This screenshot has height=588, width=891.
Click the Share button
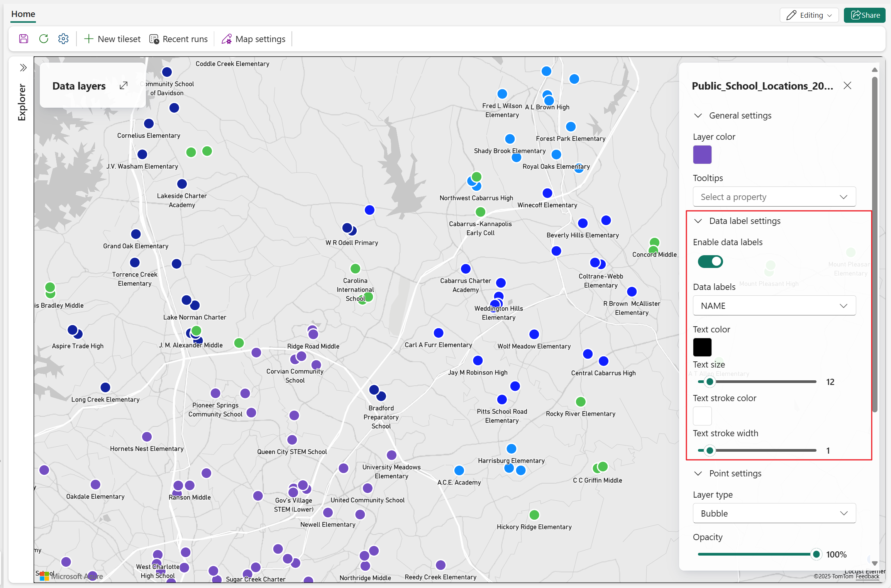(x=864, y=15)
